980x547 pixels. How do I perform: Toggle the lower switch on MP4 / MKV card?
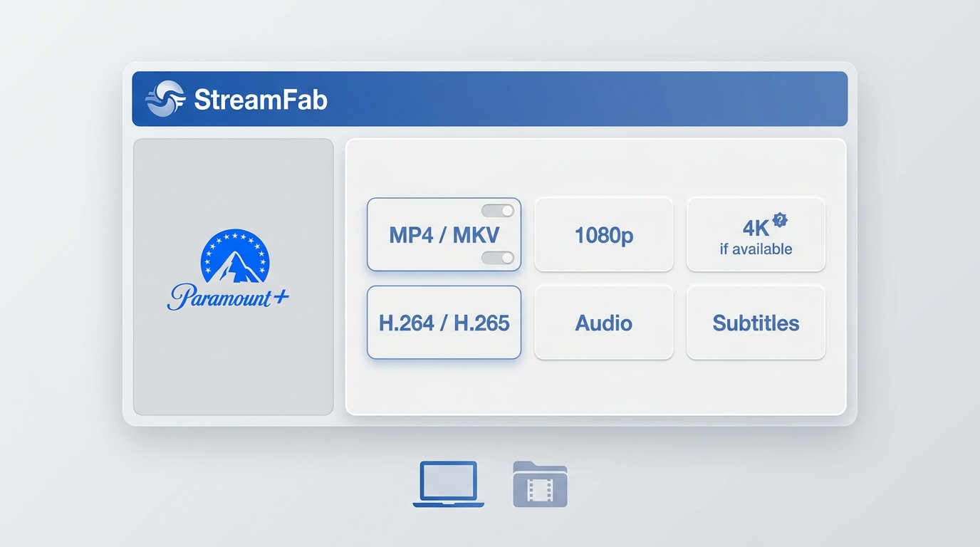point(498,258)
